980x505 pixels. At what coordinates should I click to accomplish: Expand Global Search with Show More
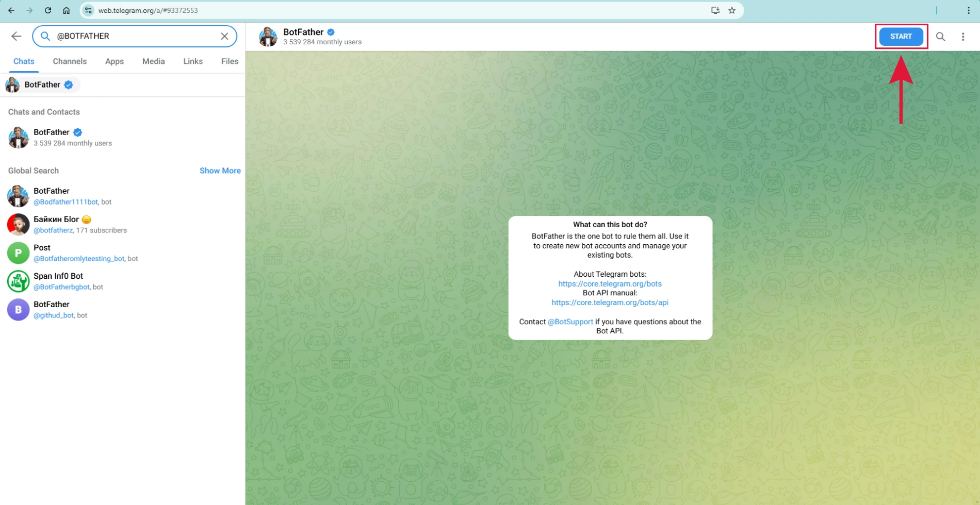click(220, 171)
